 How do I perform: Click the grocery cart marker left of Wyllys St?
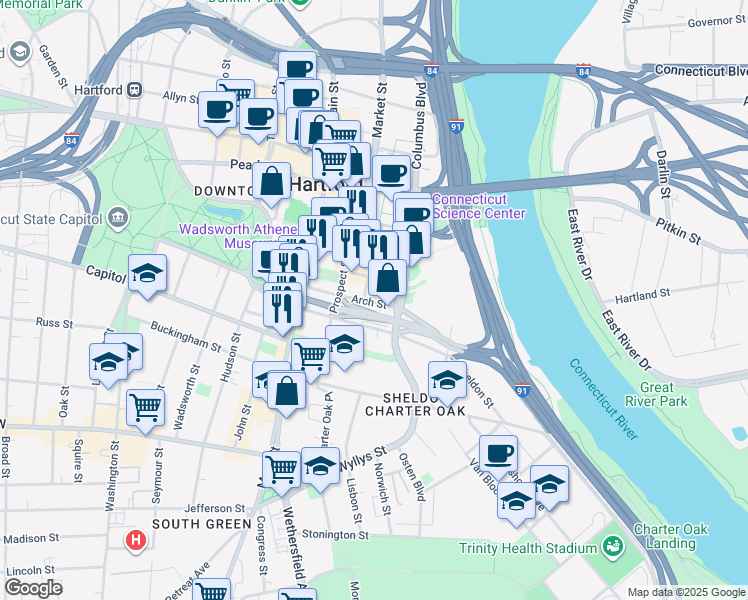click(281, 472)
